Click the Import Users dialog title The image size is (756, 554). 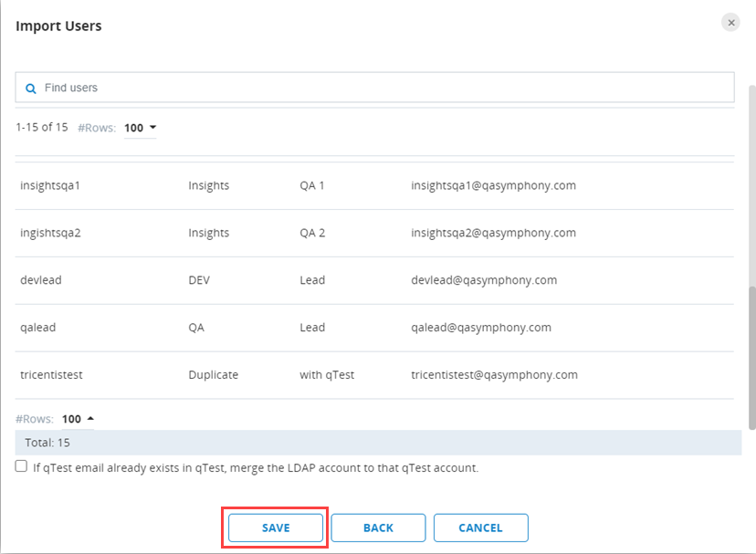[58, 26]
